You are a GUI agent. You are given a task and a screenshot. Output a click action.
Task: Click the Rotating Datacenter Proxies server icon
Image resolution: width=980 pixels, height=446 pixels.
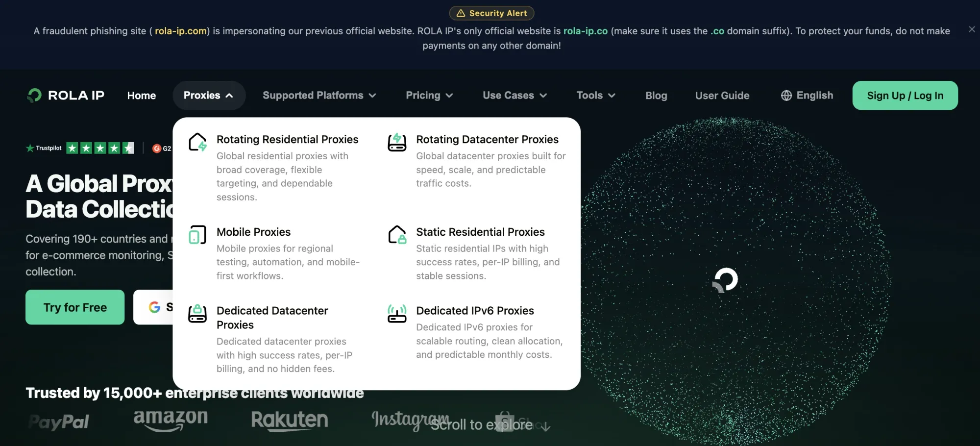click(x=397, y=142)
